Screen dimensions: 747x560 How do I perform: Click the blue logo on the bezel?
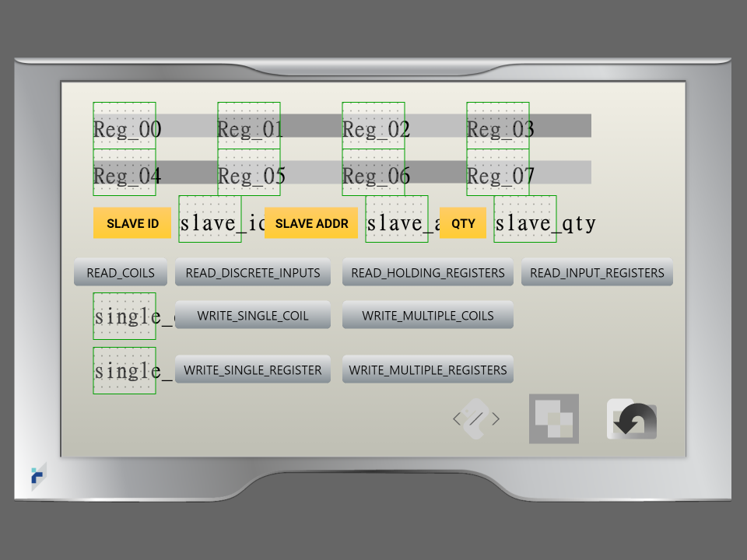(x=38, y=477)
